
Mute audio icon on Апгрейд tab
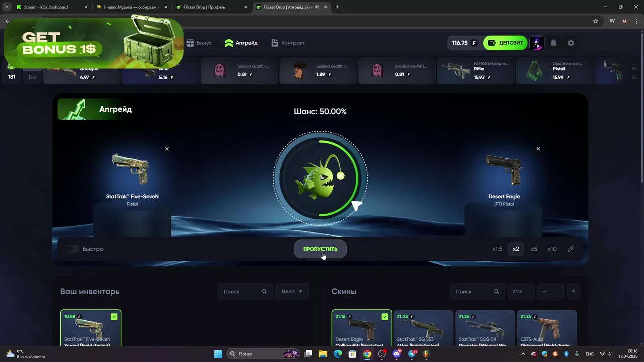coord(317,7)
